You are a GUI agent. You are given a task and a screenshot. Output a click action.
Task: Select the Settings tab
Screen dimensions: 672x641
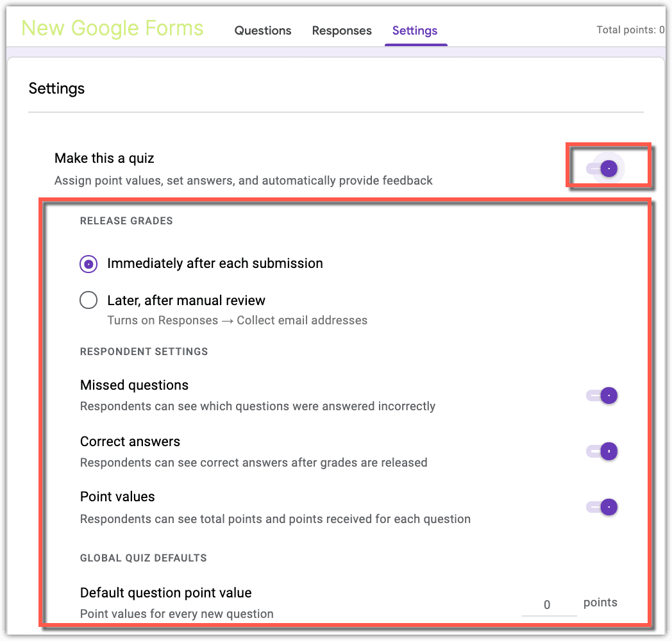pos(415,30)
